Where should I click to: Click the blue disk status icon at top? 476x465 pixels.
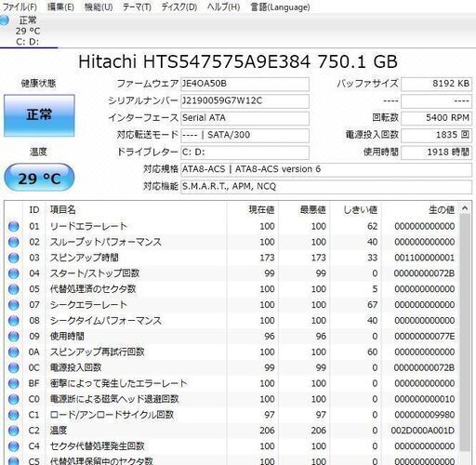pos(4,20)
